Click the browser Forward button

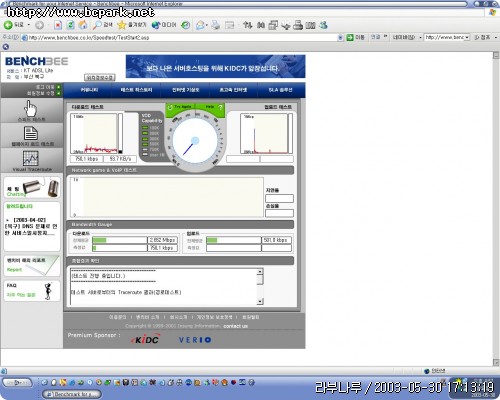pos(39,25)
